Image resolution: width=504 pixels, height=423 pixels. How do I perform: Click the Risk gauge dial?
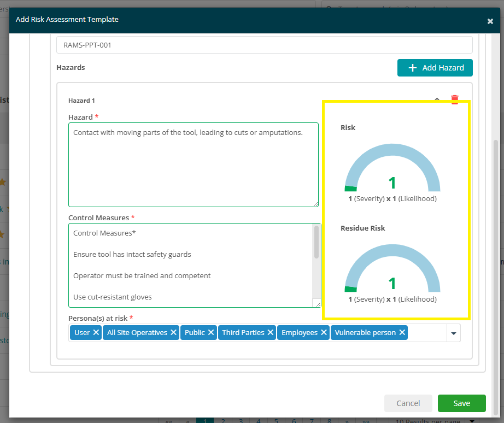coord(392,168)
